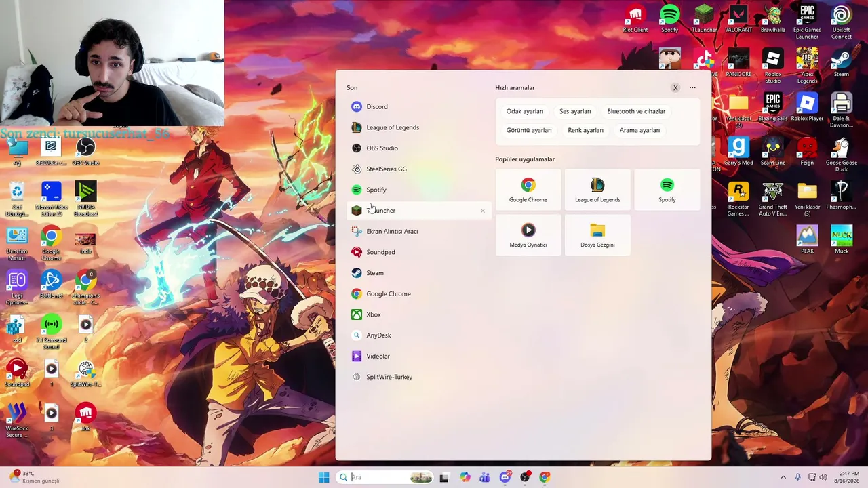Open Task View from the taskbar
This screenshot has height=488, width=868.
(x=444, y=477)
